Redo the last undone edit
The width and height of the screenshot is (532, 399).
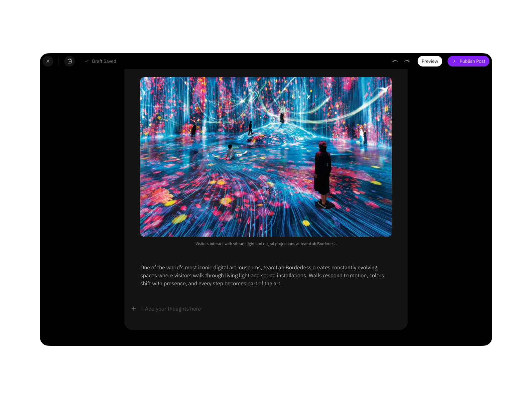pos(407,61)
